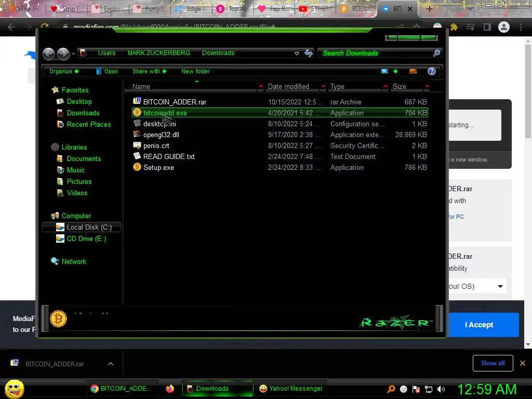Open Documents library in sidebar
532x399 pixels.
click(x=84, y=159)
